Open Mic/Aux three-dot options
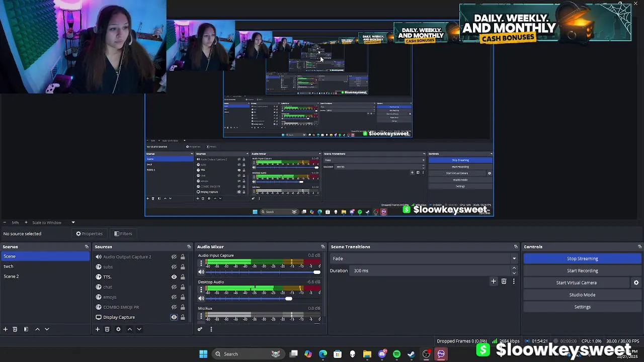 point(201,317)
